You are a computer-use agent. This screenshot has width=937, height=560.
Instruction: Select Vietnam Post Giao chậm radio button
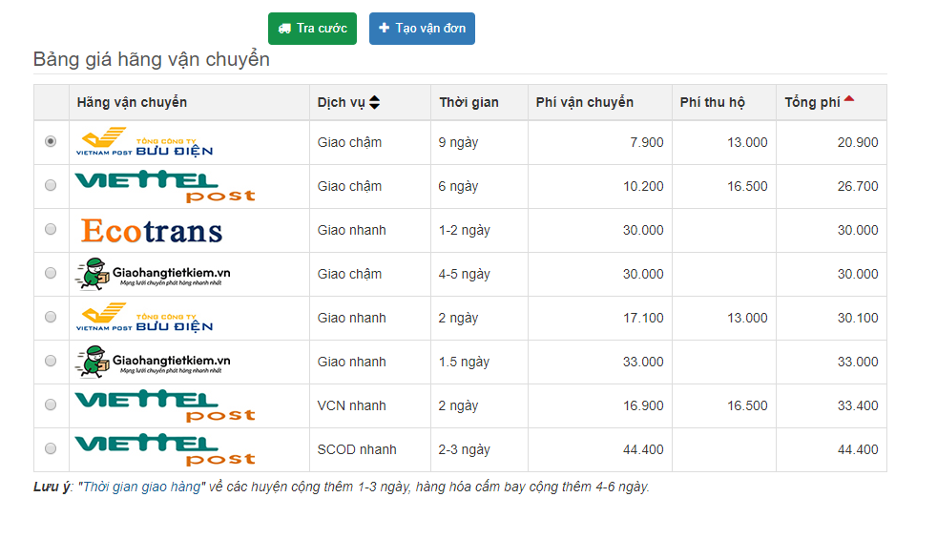51,141
